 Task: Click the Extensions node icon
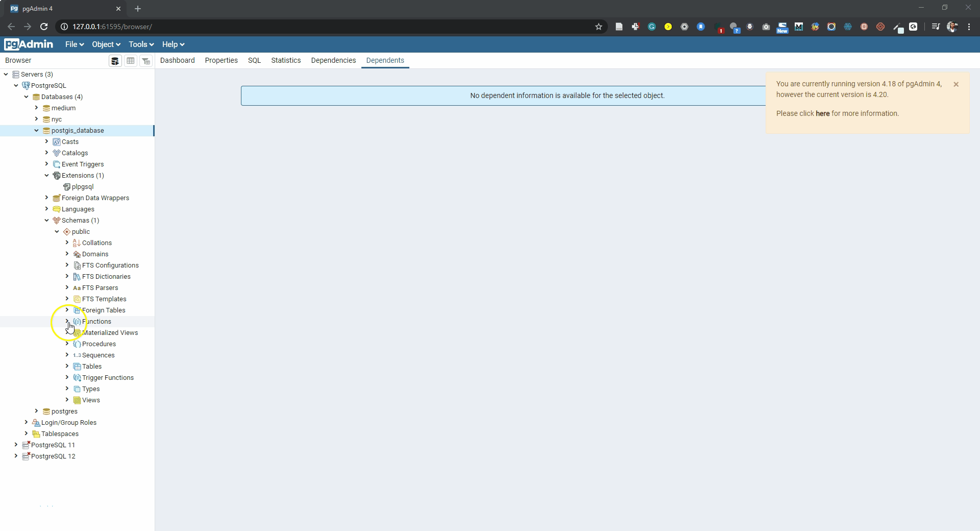tap(57, 176)
